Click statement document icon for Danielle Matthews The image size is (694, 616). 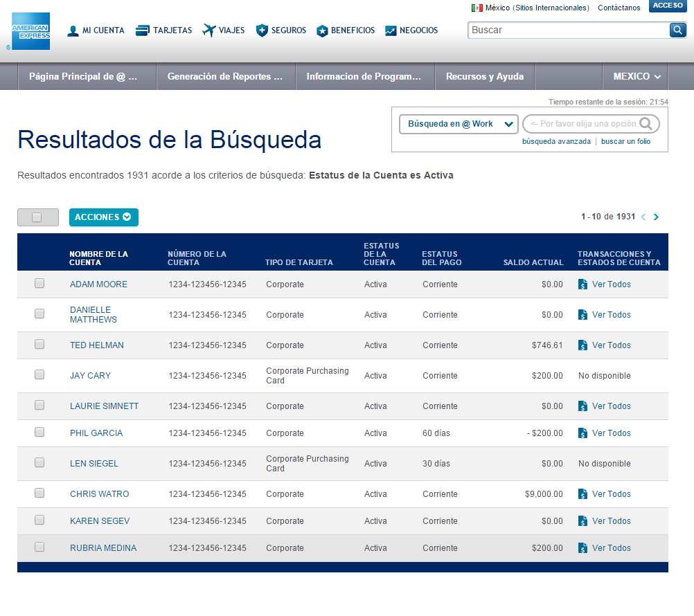click(582, 315)
